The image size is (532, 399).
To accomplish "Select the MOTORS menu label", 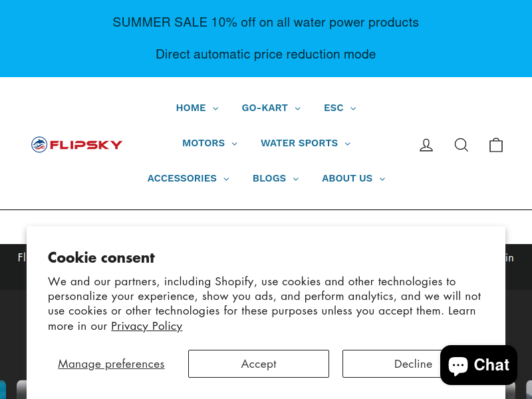I will point(203,143).
